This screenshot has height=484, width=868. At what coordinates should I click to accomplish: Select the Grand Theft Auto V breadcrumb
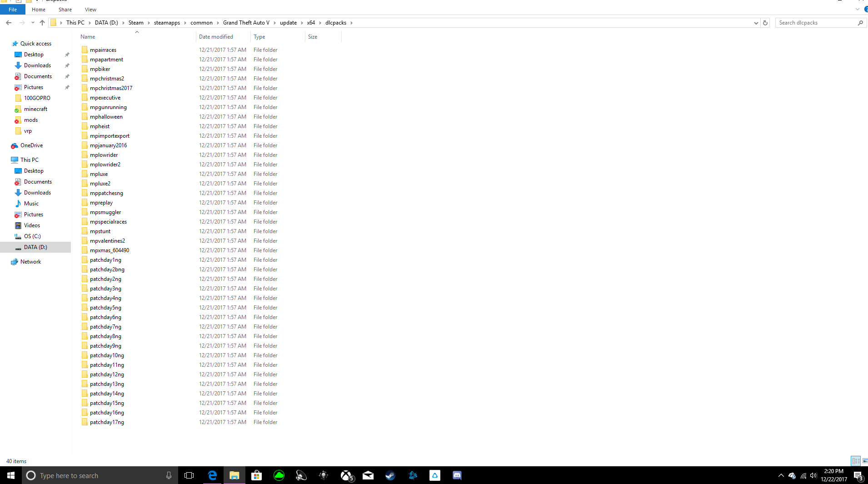[x=246, y=23]
